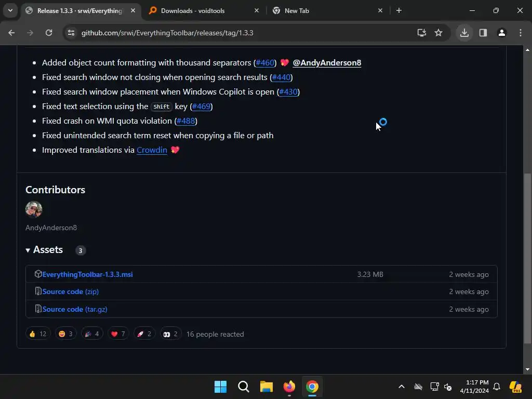Image resolution: width=532 pixels, height=399 pixels.
Task: Show hidden system tray icons chevron
Action: (x=402, y=387)
